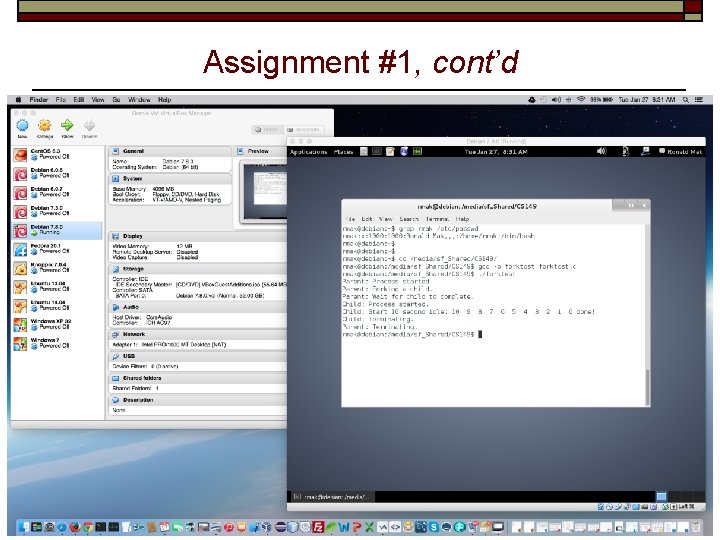Image resolution: width=720 pixels, height=540 pixels.
Task: Click the General section header in VirtualBox
Action: click(x=170, y=151)
